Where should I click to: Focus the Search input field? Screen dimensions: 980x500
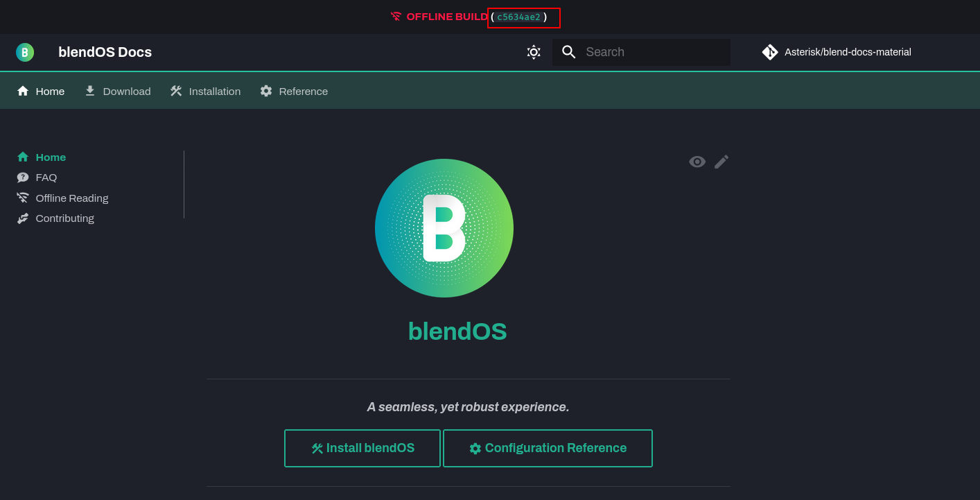[x=651, y=52]
